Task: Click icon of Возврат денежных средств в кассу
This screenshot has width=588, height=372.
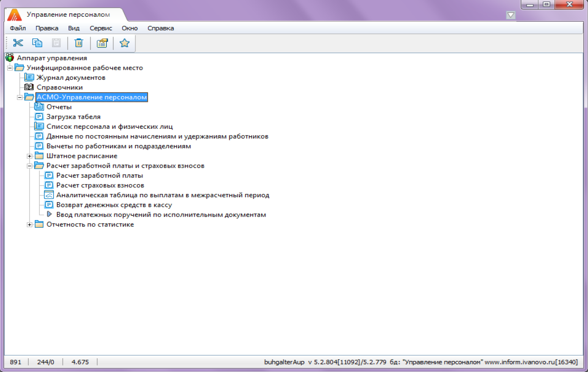Action: (49, 205)
